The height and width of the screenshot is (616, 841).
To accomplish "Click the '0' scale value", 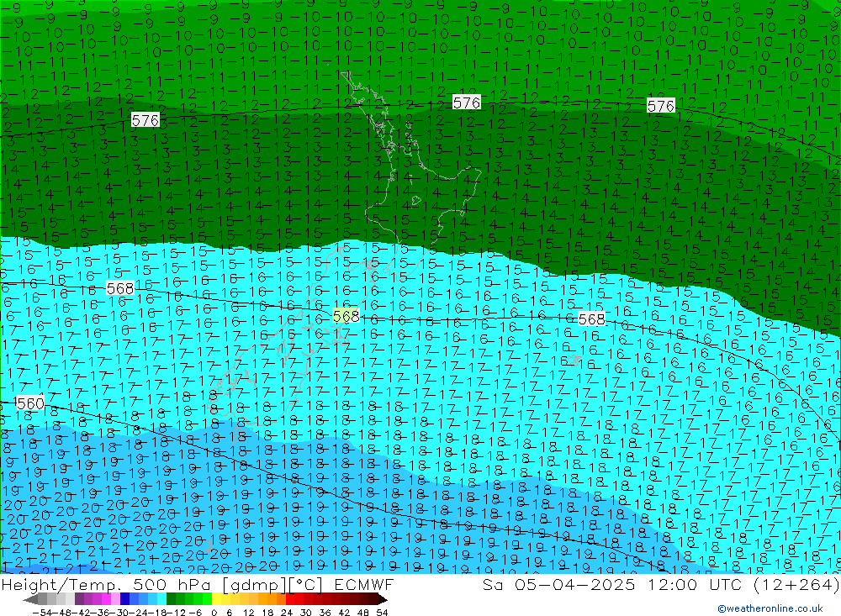I will point(214,613).
